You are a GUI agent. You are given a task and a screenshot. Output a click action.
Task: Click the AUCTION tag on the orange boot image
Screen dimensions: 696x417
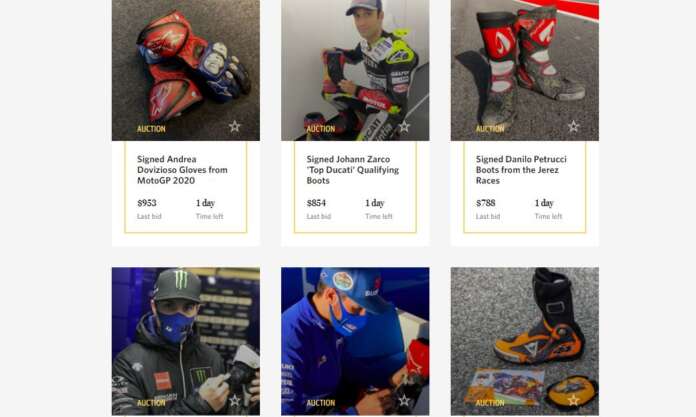click(x=490, y=403)
